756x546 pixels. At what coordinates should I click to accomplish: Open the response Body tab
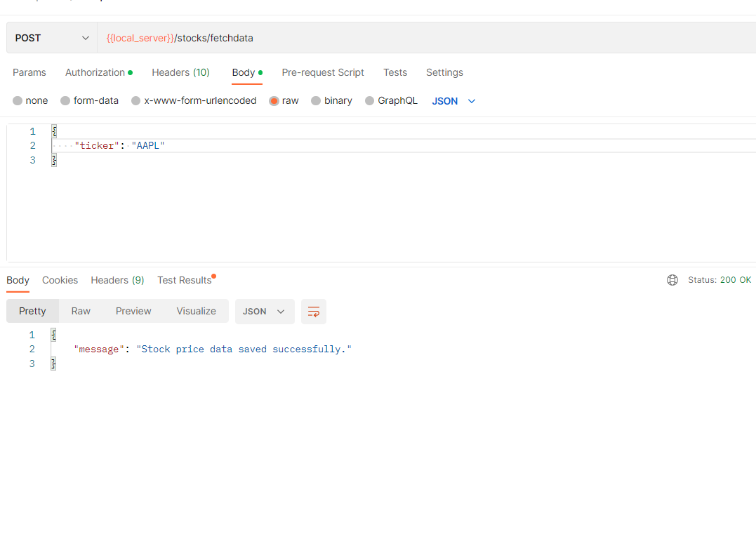pyautogui.click(x=18, y=280)
